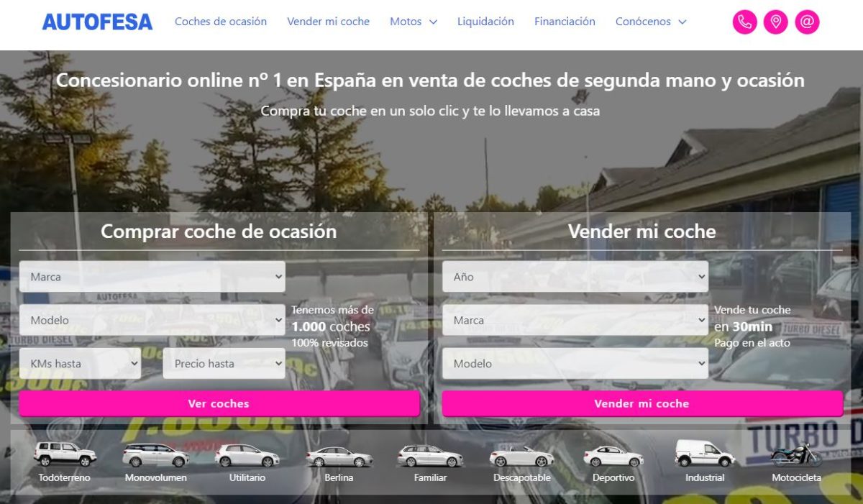Click the pink Vender mi coche button
The height and width of the screenshot is (504, 863).
click(641, 403)
